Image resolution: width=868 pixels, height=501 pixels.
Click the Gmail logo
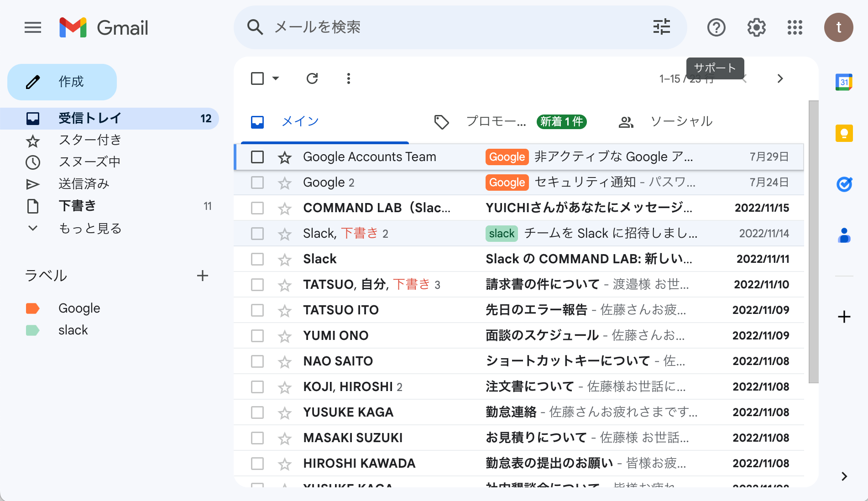pos(104,28)
